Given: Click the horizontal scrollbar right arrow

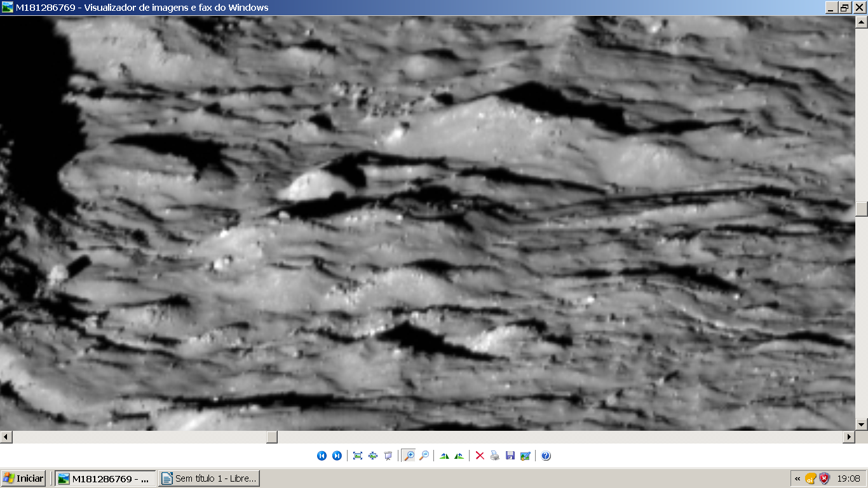Looking at the screenshot, I should pos(849,437).
